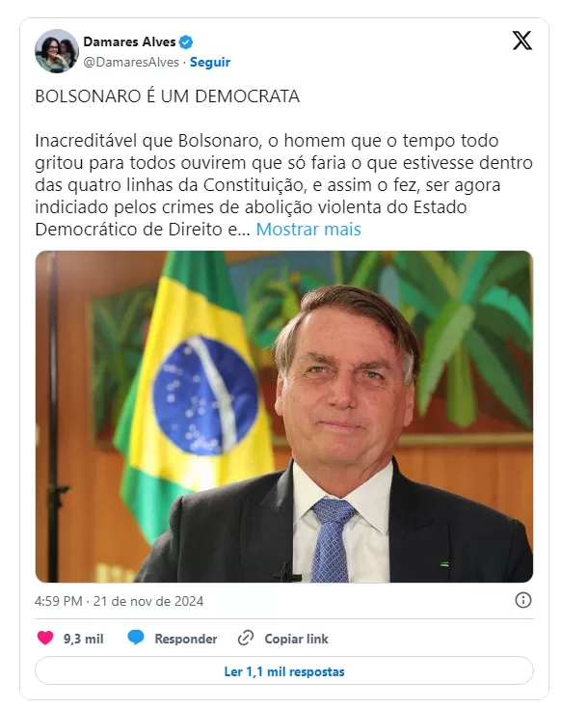Open the X logo link

[522, 41]
